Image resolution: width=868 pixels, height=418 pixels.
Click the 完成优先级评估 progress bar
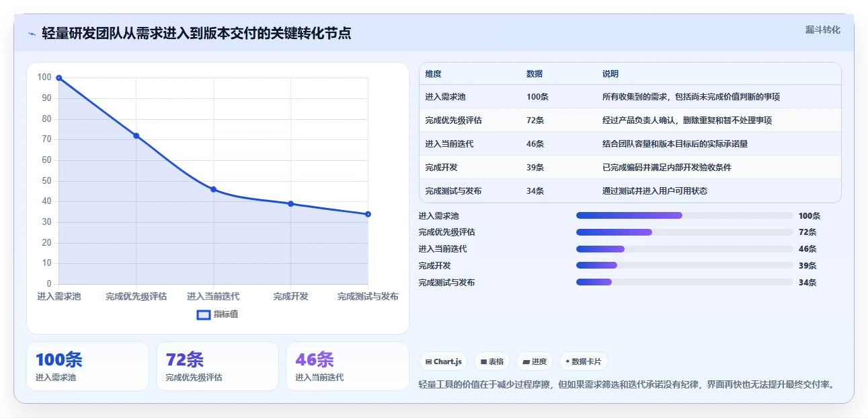tap(684, 232)
